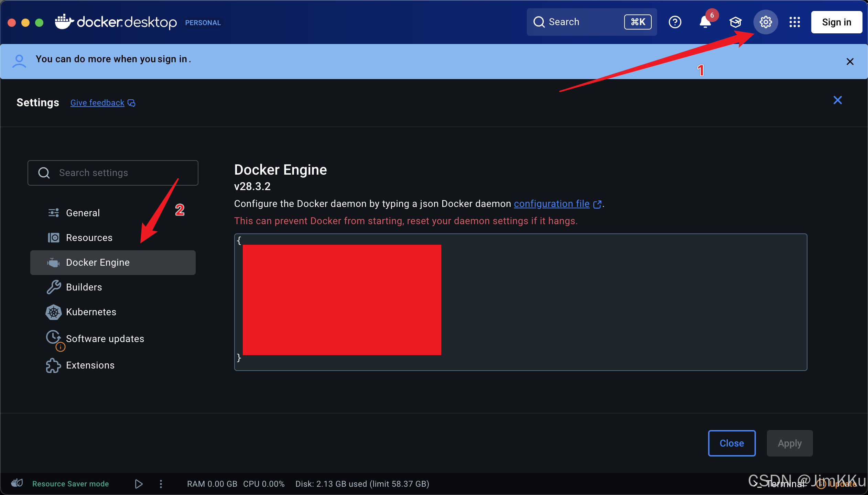Click the Extensions puzzle icon

click(54, 365)
